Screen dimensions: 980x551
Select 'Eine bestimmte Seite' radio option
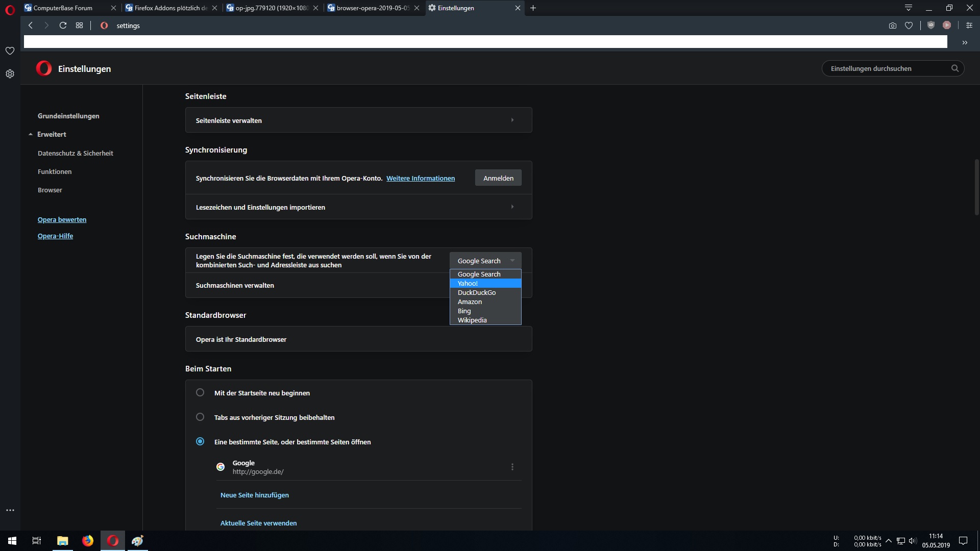click(x=200, y=442)
